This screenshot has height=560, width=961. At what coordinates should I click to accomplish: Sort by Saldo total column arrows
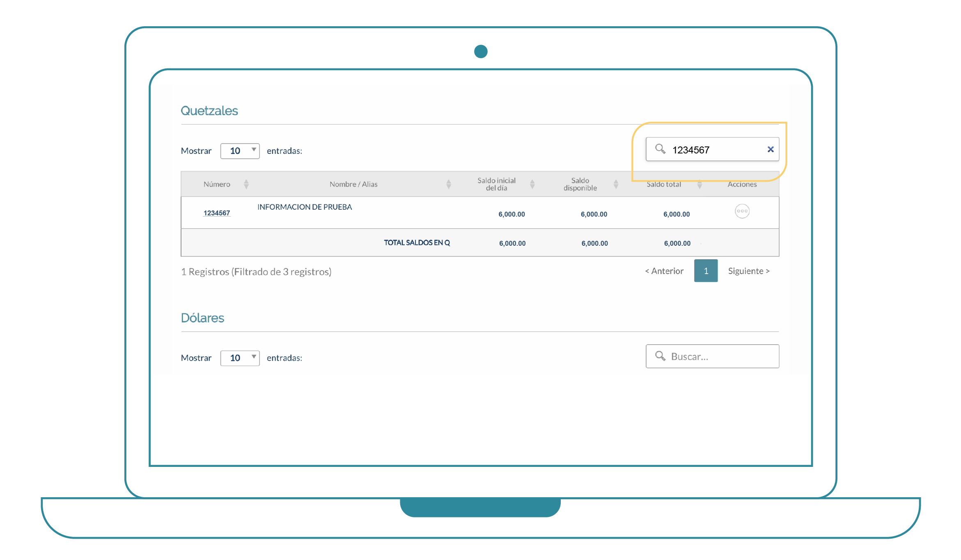700,185
